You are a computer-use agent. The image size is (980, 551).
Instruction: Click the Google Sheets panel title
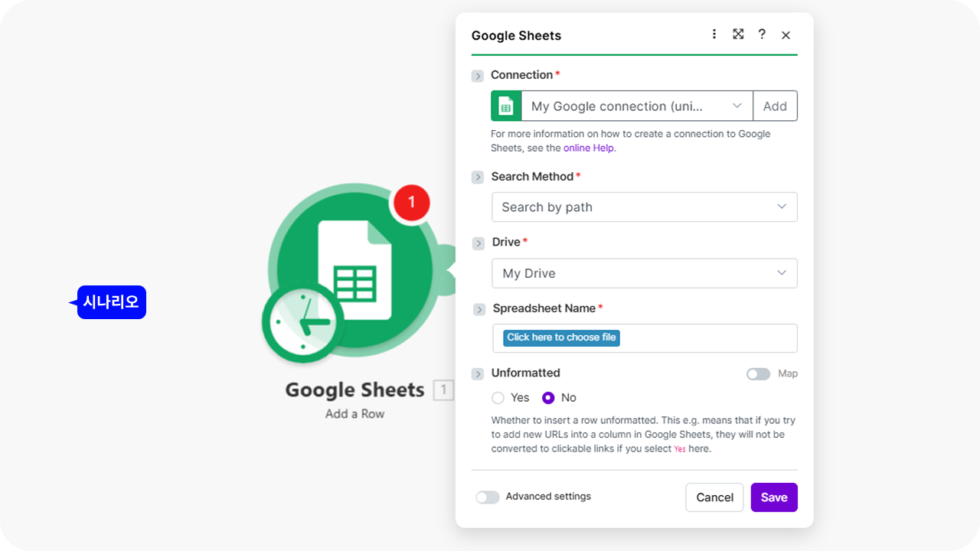tap(516, 36)
